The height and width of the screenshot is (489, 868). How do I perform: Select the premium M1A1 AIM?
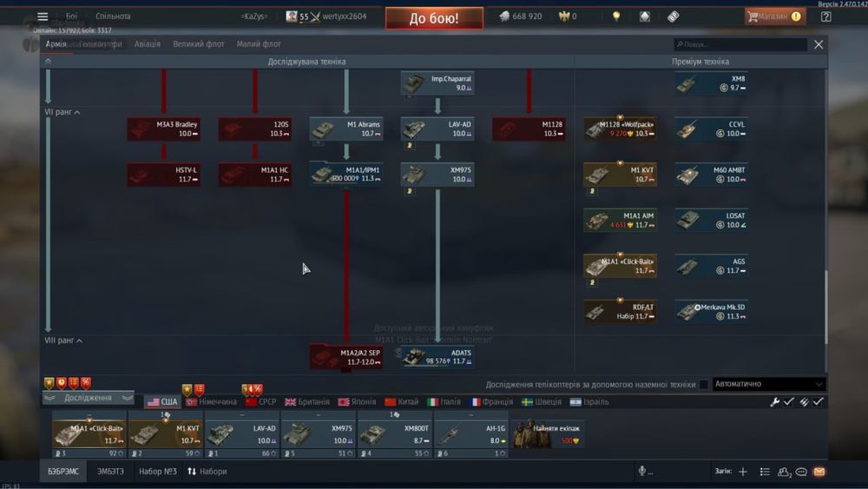click(620, 221)
